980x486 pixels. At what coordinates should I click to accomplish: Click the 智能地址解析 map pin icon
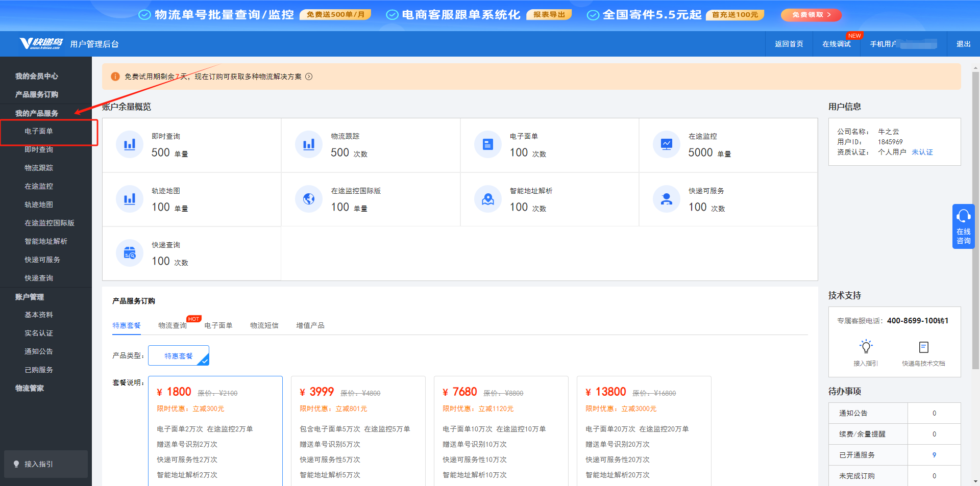coord(487,199)
